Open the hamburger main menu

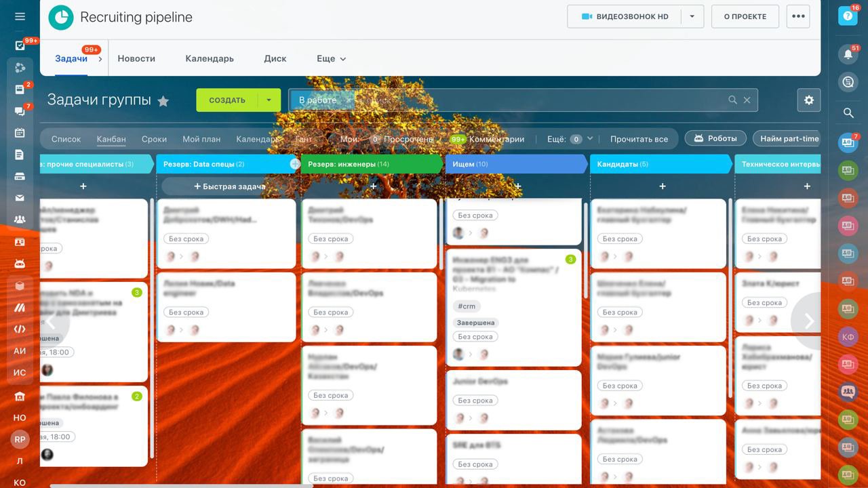coord(20,16)
